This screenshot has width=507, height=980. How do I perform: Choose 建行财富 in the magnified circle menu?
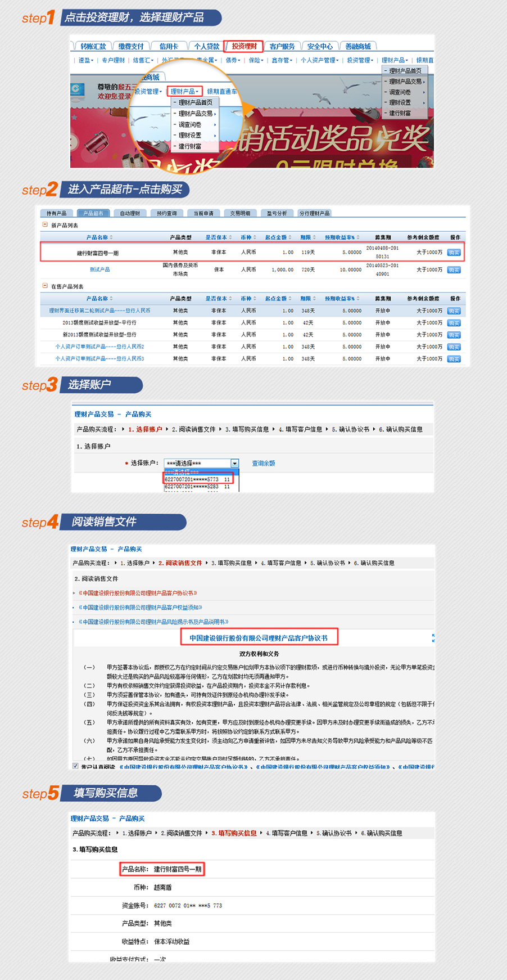coord(195,146)
